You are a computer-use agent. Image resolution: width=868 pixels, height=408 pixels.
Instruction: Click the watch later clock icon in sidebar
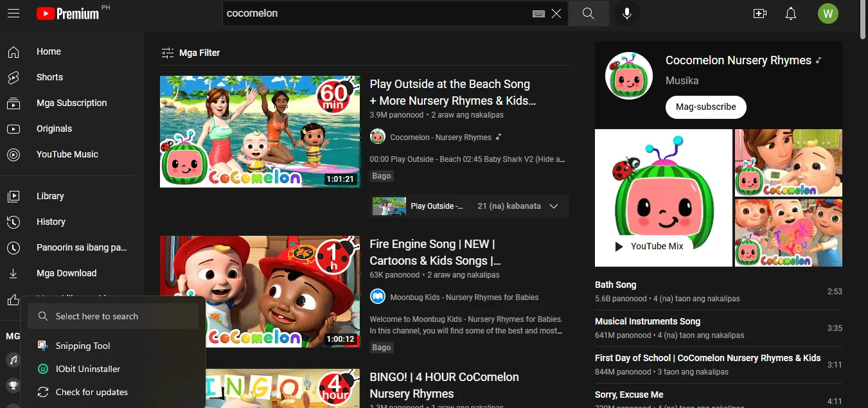pyautogui.click(x=13, y=247)
